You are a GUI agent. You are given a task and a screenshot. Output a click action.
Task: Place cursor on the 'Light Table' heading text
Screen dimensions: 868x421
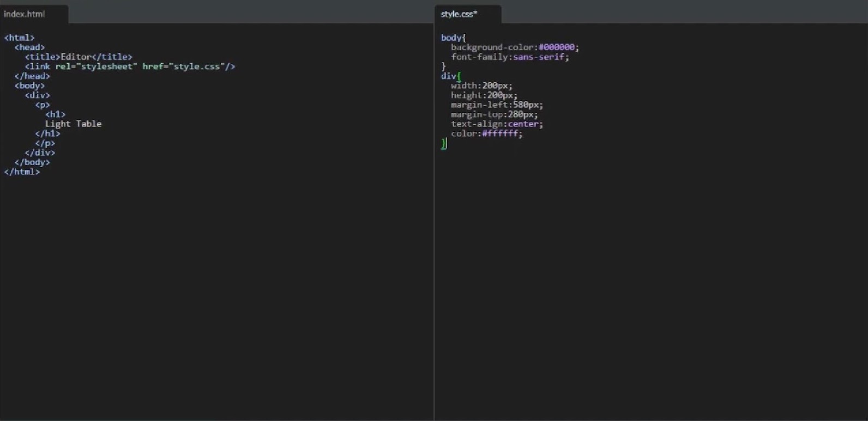point(73,124)
